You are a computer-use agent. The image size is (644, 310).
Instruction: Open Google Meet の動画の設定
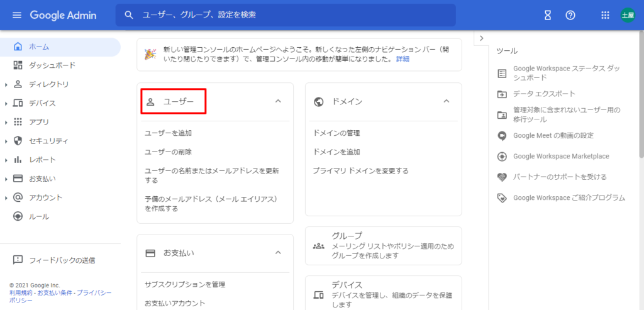tap(553, 135)
